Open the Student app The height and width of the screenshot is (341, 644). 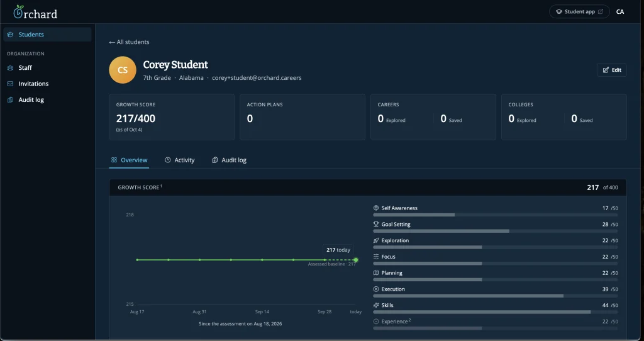[x=579, y=11]
